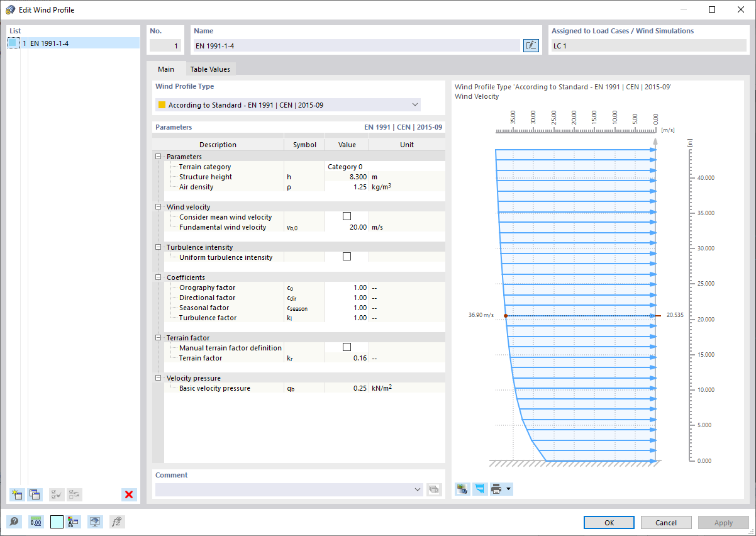Collapse the Turbulence intensity group

[x=158, y=247]
